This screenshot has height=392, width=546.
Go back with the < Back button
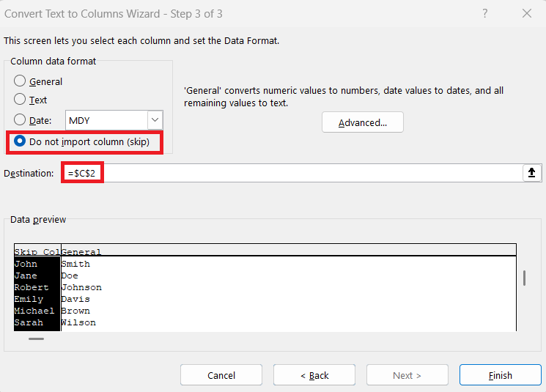pos(314,375)
